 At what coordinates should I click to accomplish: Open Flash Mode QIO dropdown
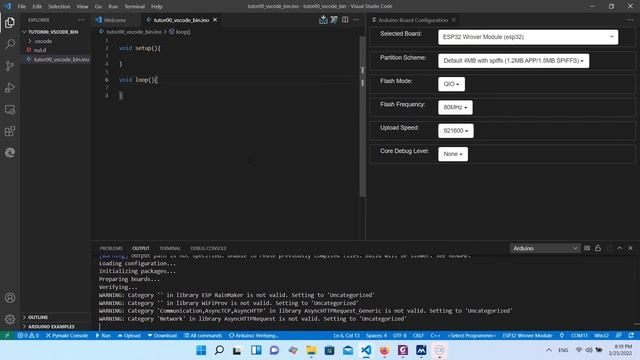[451, 84]
